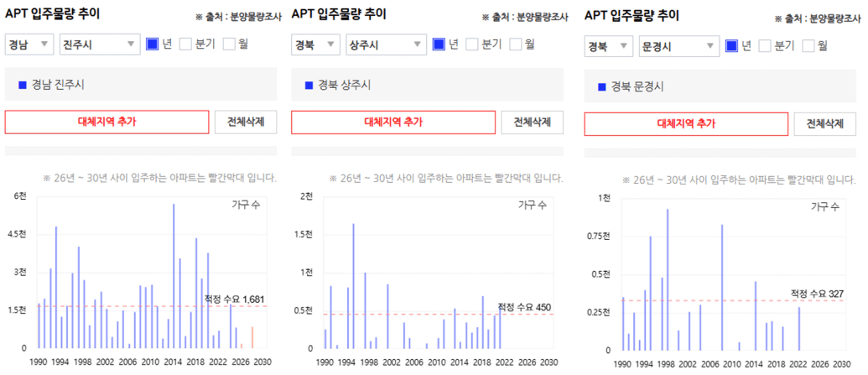The image size is (868, 375).
Task: Click the 적정 수요 327 label
Action: click(x=818, y=293)
